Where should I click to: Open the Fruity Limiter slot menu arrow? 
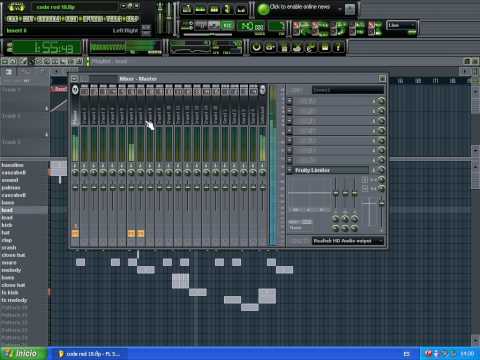tap(290, 170)
